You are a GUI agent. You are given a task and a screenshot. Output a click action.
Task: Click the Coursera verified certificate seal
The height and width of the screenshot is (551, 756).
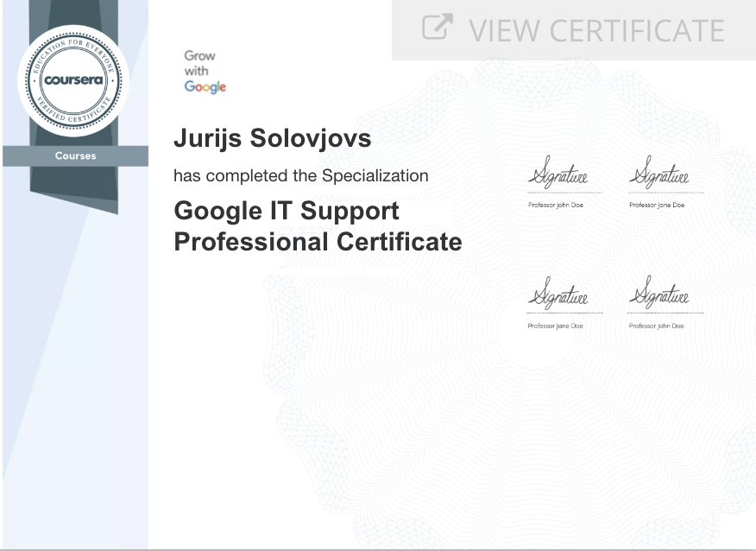(x=73, y=80)
